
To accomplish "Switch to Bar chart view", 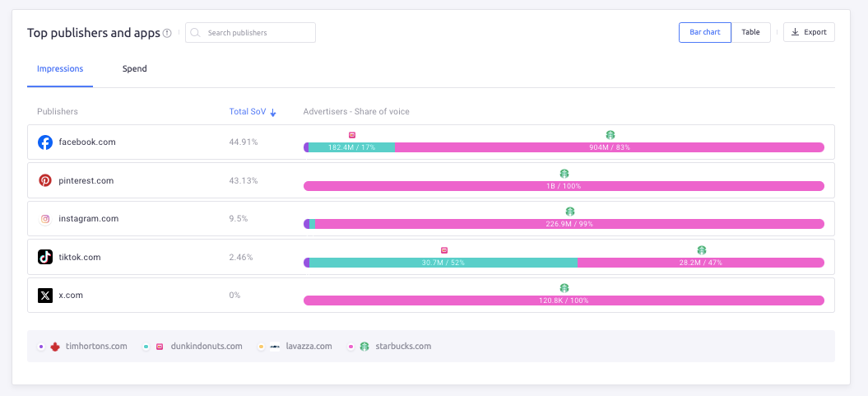I will tap(705, 32).
